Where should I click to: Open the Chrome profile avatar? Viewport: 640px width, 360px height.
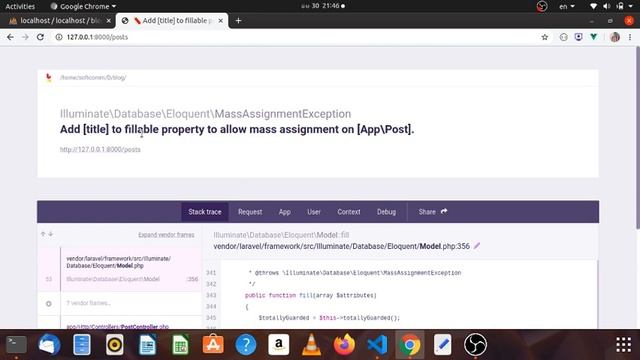point(615,37)
